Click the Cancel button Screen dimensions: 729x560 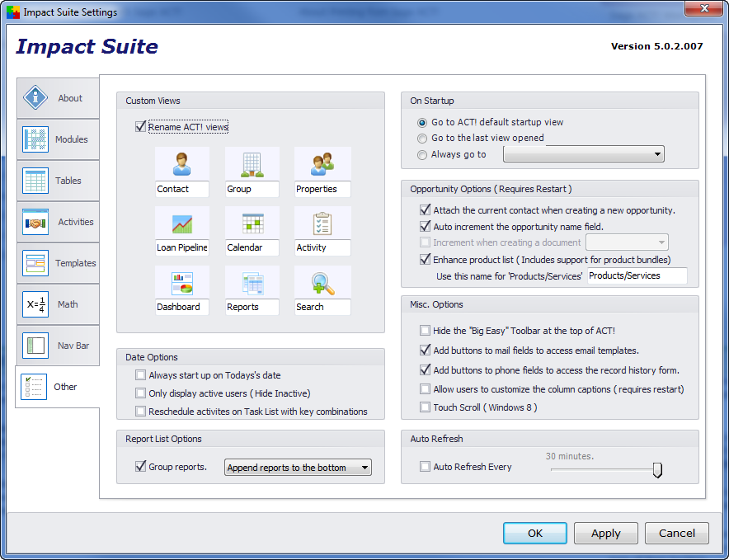(x=677, y=533)
